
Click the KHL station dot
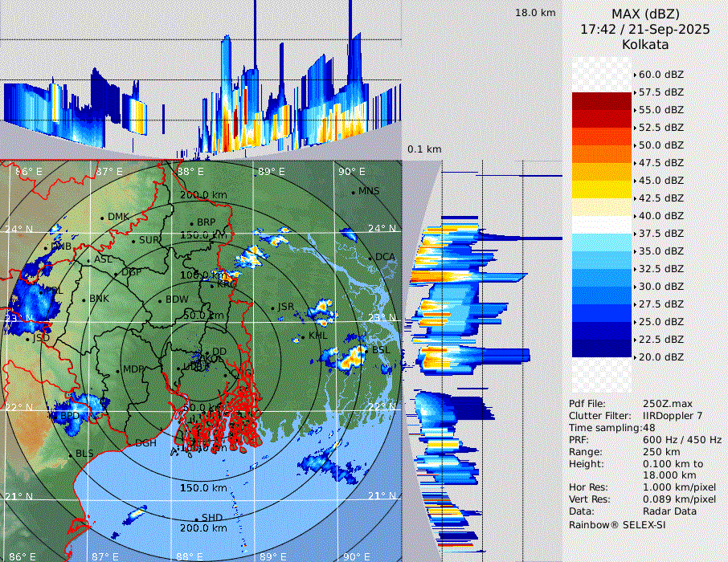point(304,336)
